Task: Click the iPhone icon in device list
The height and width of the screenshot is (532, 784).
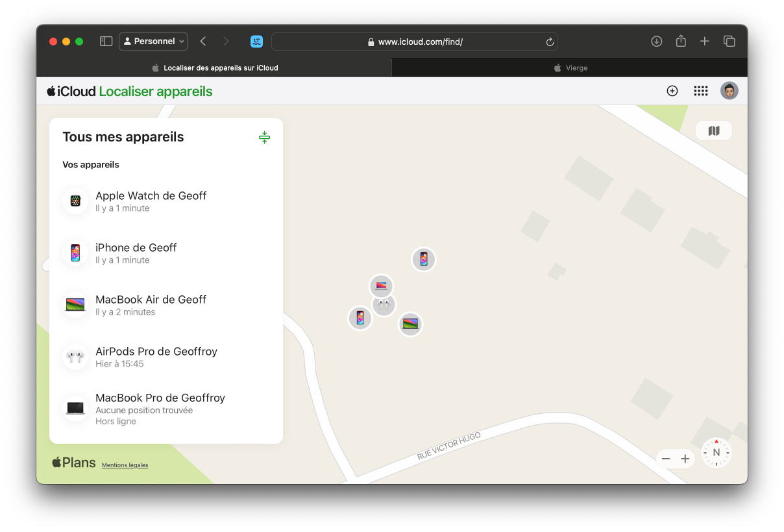Action: (75, 253)
